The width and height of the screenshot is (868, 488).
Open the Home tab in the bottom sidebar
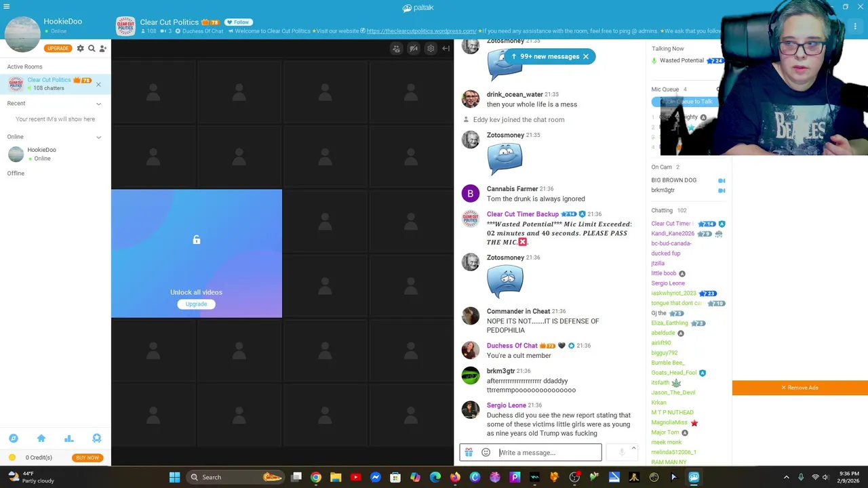41,439
